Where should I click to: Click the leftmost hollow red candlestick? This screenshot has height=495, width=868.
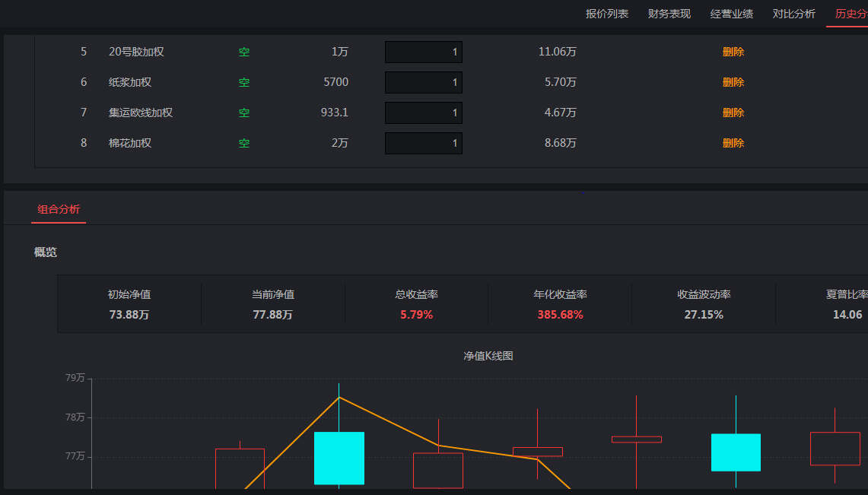click(x=240, y=468)
